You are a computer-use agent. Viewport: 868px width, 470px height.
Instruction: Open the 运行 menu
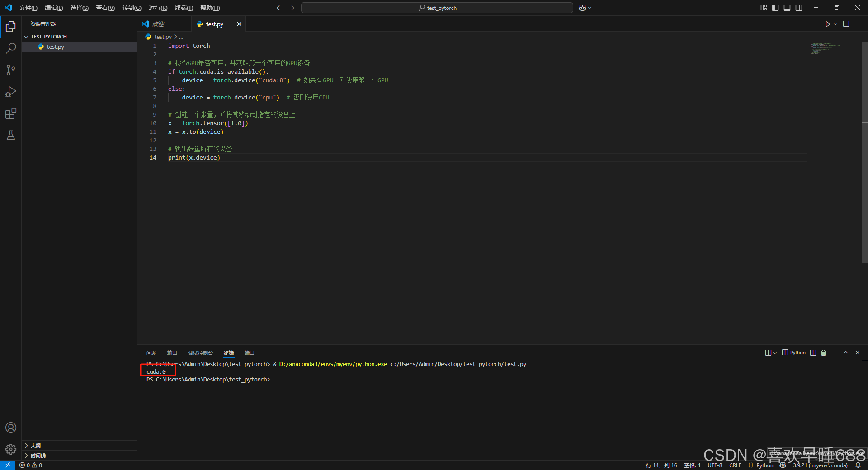tap(157, 8)
